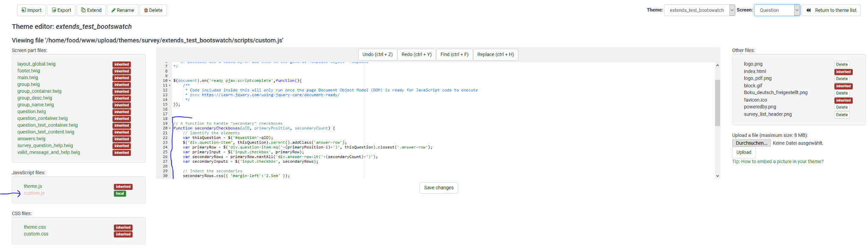Click the Export theme button
Viewport: 868px width, 250px height.
[61, 10]
